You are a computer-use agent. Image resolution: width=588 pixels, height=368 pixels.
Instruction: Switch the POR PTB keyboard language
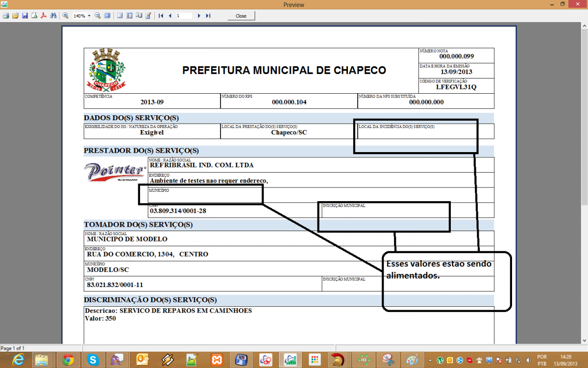542,360
